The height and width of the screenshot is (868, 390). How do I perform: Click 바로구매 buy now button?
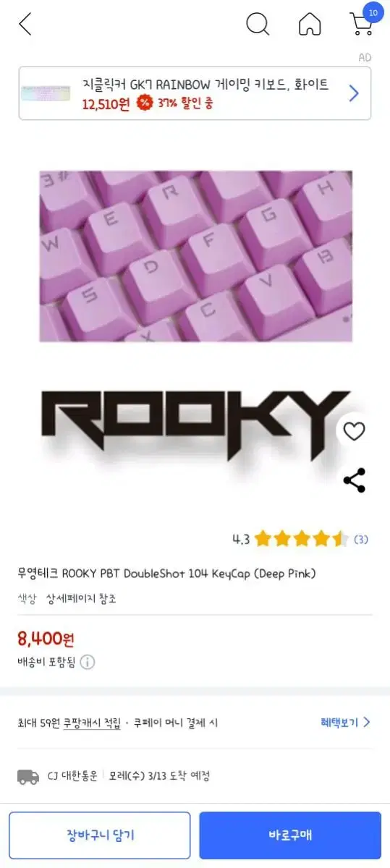click(290, 835)
